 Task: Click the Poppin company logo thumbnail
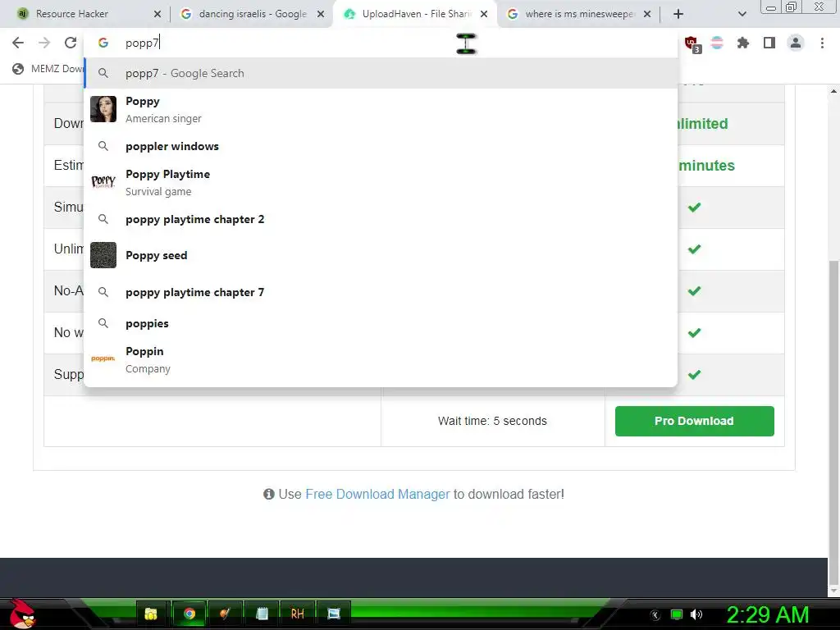click(x=103, y=358)
